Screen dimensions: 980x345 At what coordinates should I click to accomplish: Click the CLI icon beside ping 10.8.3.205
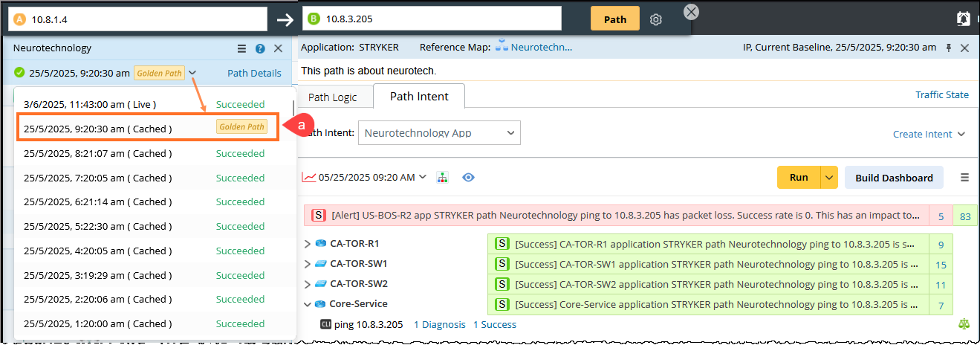[x=325, y=324]
